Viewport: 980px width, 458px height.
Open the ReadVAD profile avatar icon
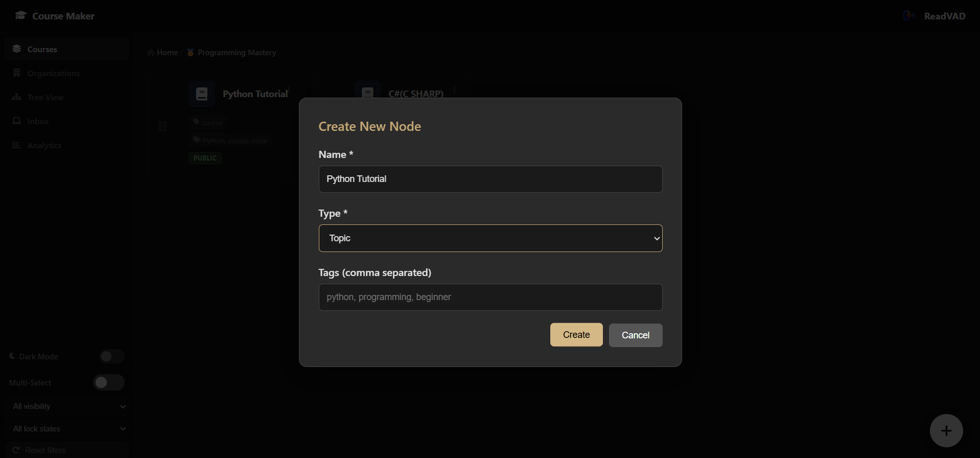tap(908, 16)
